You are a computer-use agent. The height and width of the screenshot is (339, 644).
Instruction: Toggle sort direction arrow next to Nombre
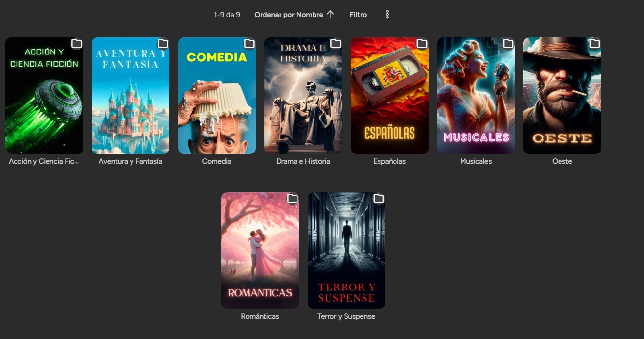[330, 15]
